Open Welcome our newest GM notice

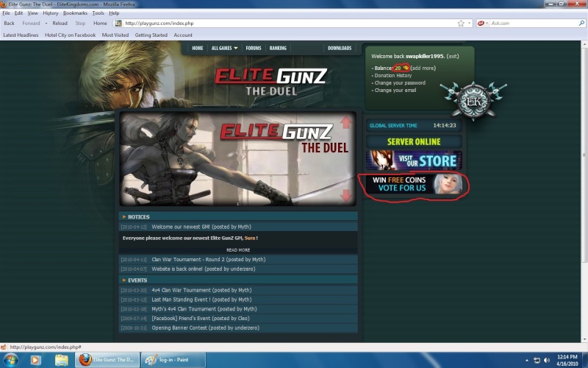click(201, 227)
